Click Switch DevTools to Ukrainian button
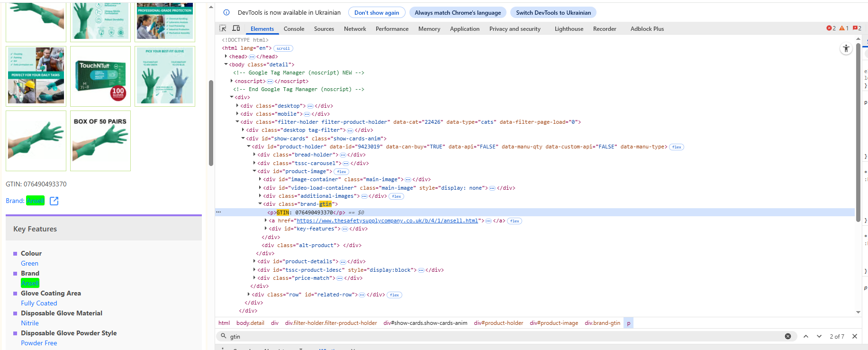868x350 pixels. [x=553, y=13]
